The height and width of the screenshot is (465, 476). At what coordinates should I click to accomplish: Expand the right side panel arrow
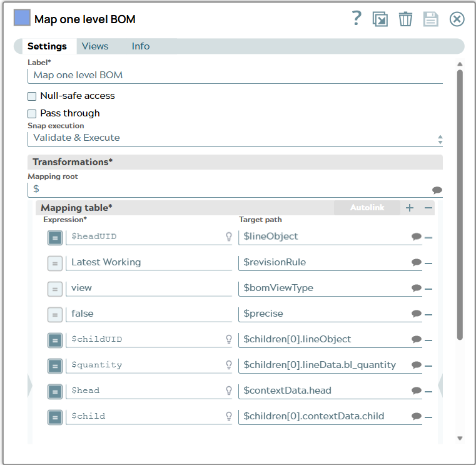click(x=440, y=386)
